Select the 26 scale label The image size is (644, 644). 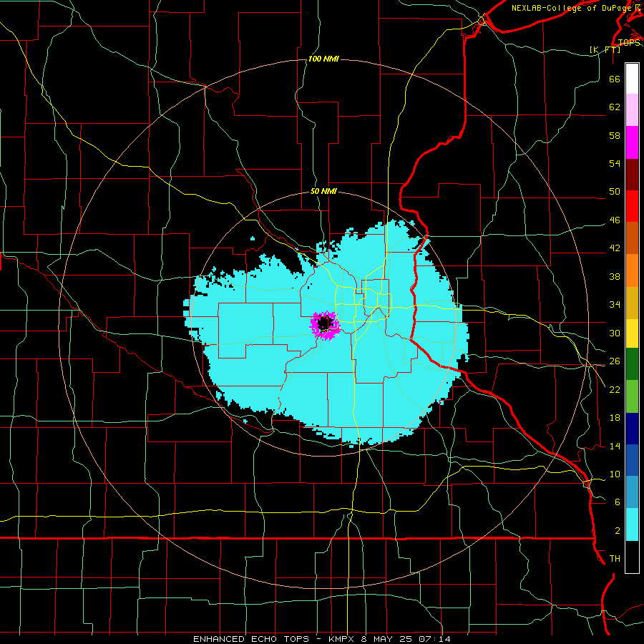615,361
